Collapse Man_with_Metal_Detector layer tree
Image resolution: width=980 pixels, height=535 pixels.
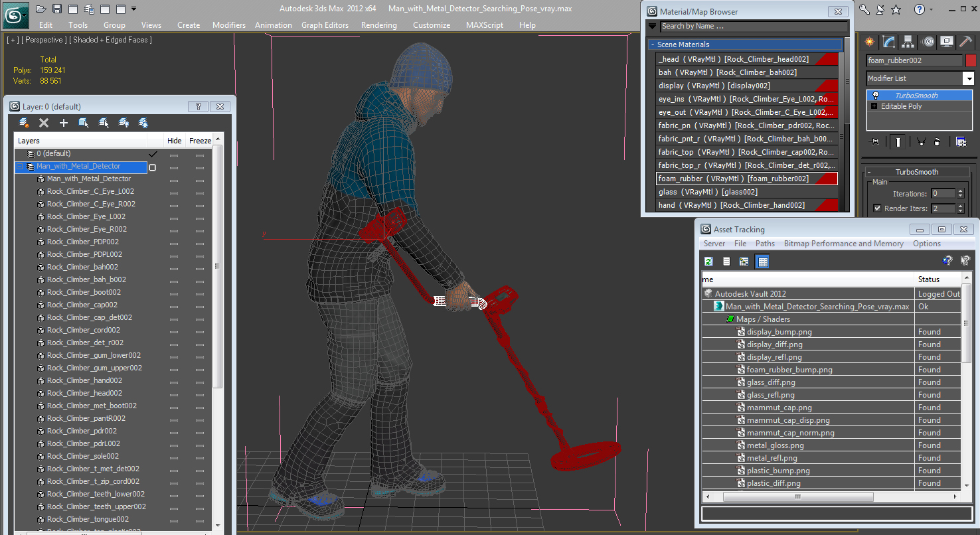tap(20, 167)
